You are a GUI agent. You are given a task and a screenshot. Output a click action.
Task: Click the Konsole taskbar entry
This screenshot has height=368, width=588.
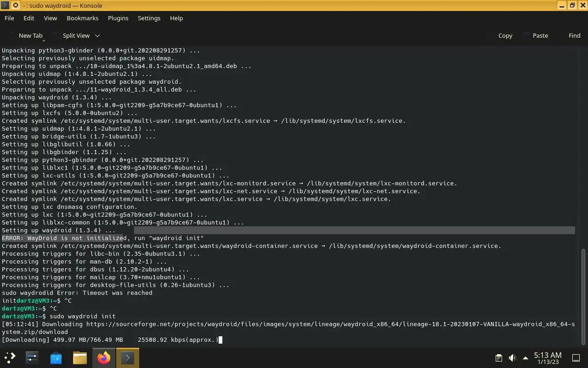coord(128,357)
